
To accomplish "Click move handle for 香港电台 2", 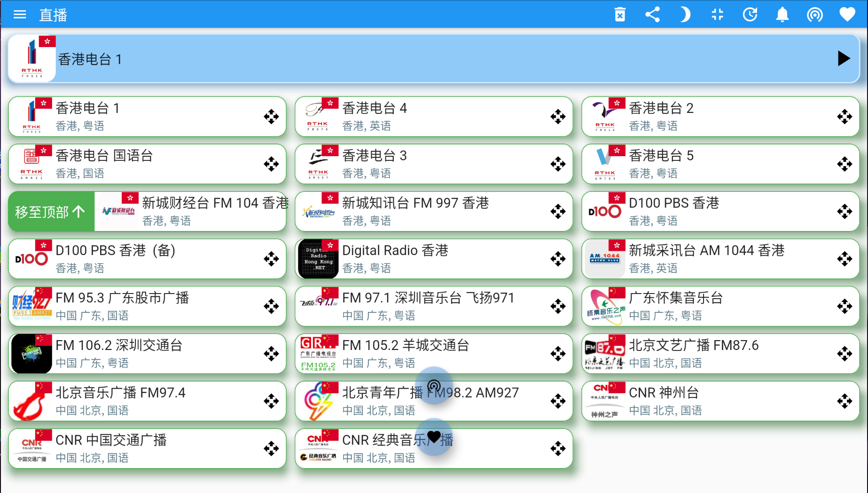I will [x=845, y=117].
